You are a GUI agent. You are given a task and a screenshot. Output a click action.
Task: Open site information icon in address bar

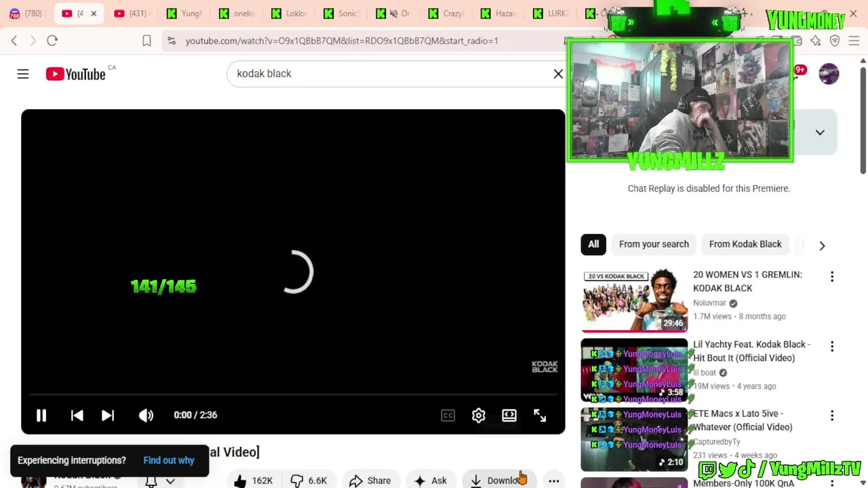[172, 41]
